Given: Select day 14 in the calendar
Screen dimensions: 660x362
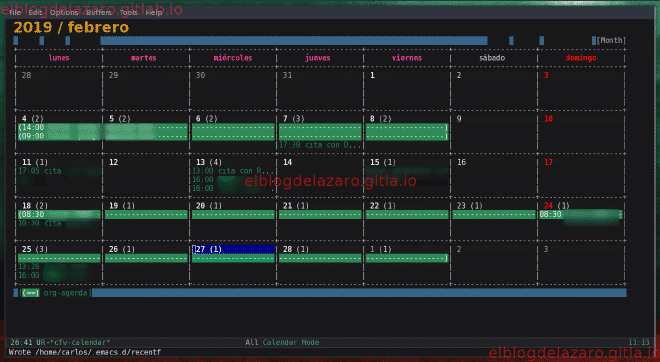Looking at the screenshot, I should tap(287, 162).
